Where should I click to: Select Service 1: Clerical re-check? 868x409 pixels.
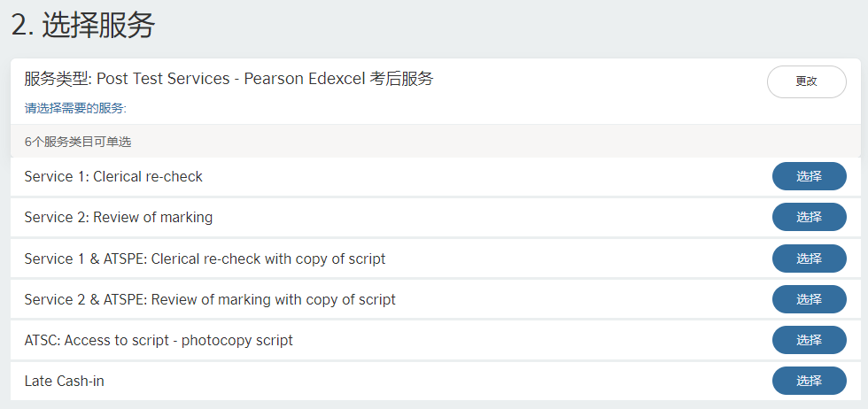coord(810,176)
